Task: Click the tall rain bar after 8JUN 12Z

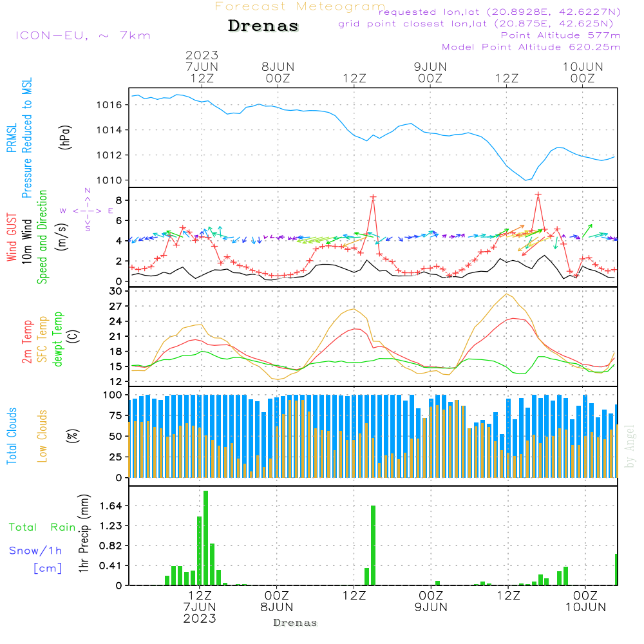Action: [x=373, y=545]
